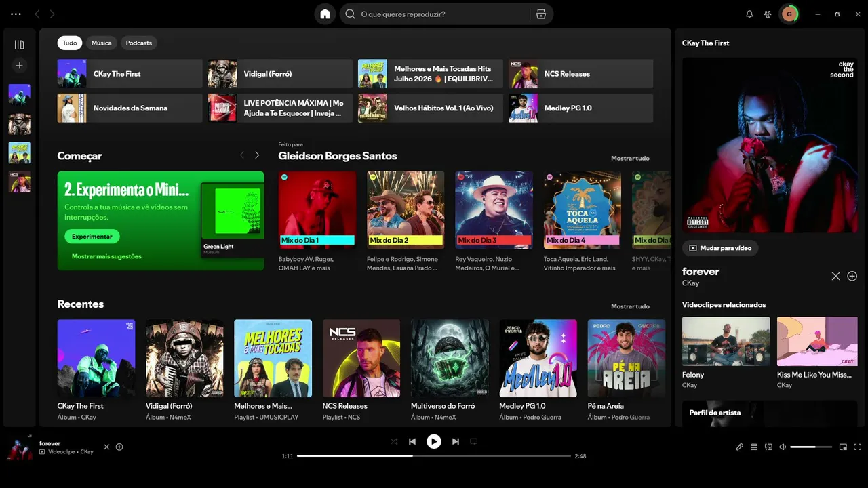Image resolution: width=868 pixels, height=488 pixels.
Task: Open Your Library icon in the sidebar
Action: coord(19,45)
